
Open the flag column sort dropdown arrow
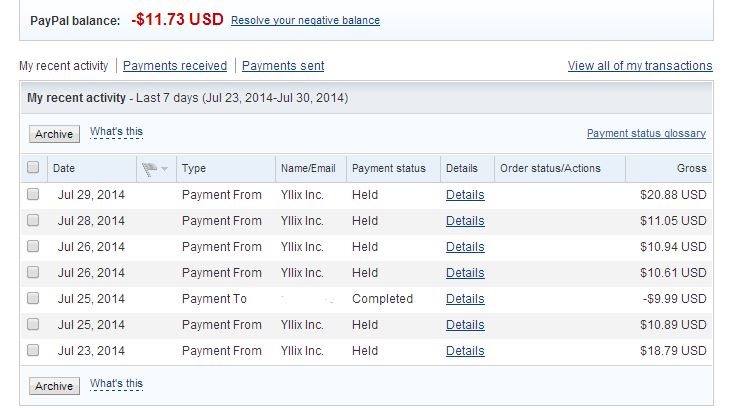(x=164, y=169)
